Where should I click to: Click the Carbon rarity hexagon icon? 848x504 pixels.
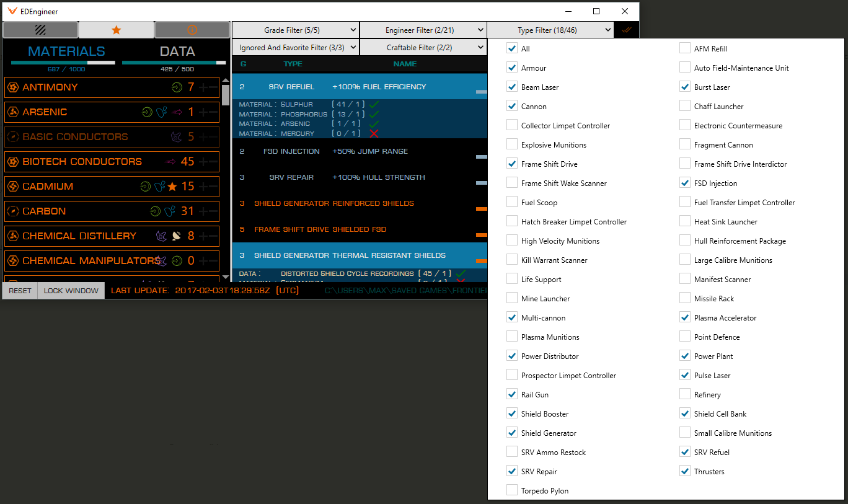(x=12, y=211)
